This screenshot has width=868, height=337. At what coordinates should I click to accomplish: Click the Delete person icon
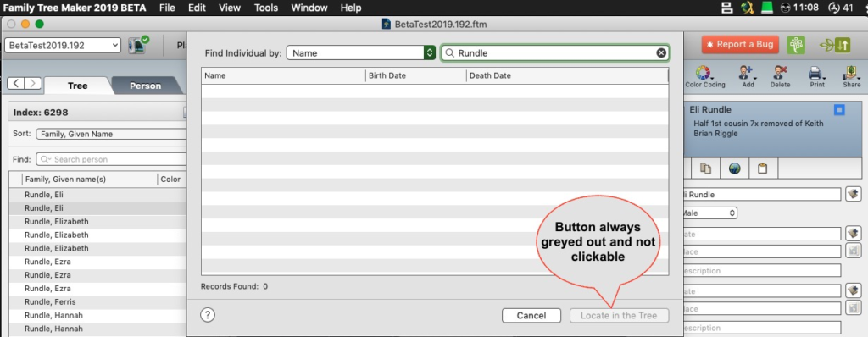pos(780,76)
